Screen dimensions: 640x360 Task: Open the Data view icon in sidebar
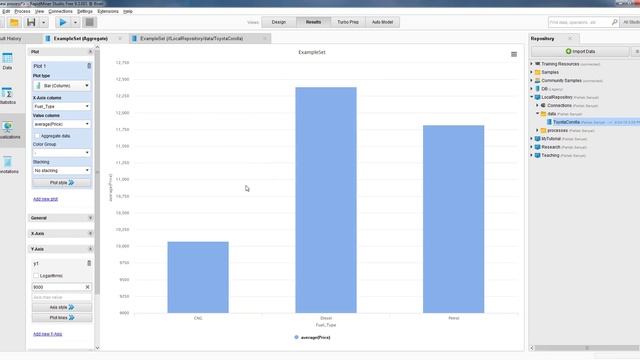(7, 61)
